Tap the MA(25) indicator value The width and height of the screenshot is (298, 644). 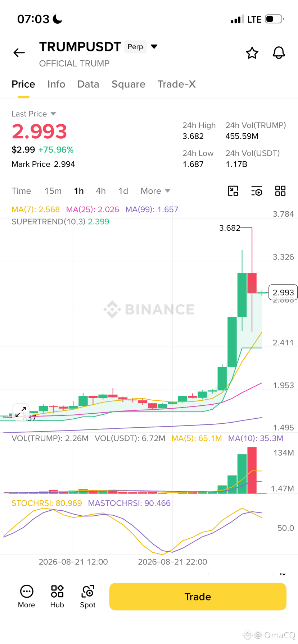(x=92, y=210)
